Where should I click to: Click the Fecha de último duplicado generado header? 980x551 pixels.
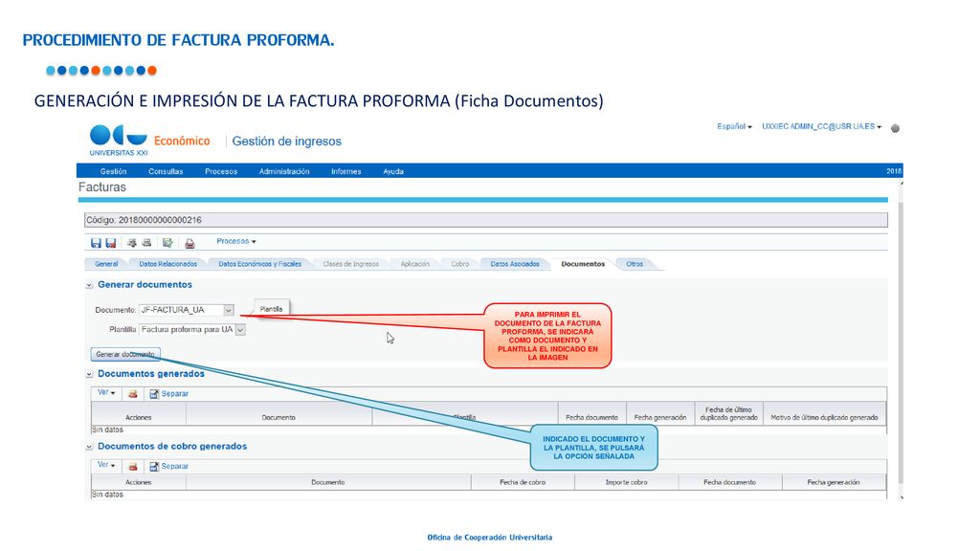point(728,413)
